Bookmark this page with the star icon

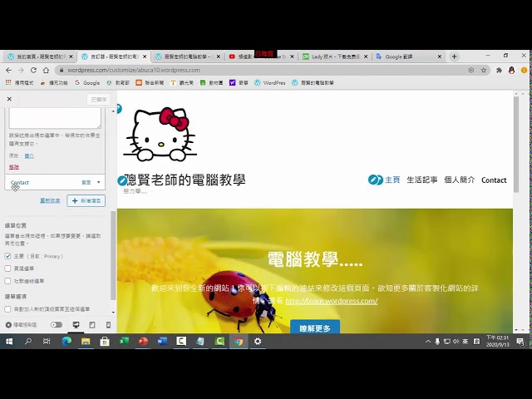pos(484,70)
